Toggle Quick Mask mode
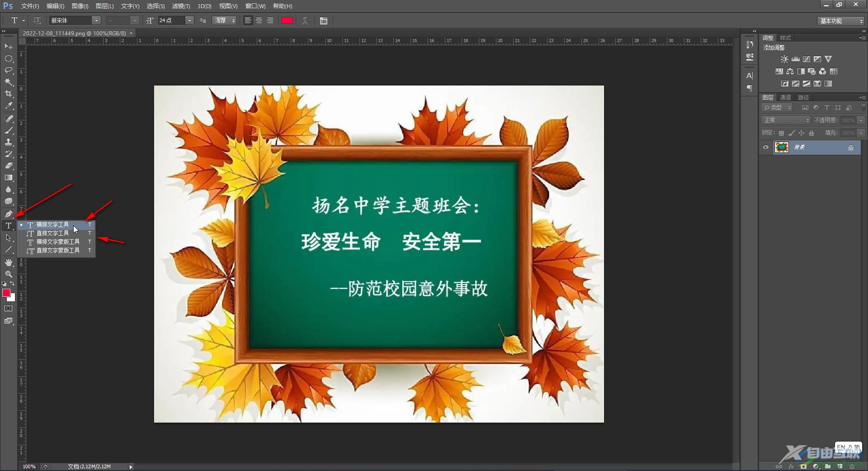 tap(9, 309)
